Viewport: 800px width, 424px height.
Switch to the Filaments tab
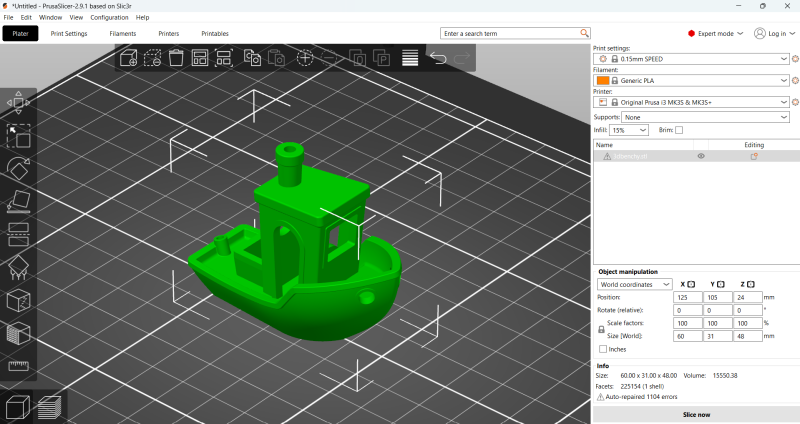coord(122,34)
